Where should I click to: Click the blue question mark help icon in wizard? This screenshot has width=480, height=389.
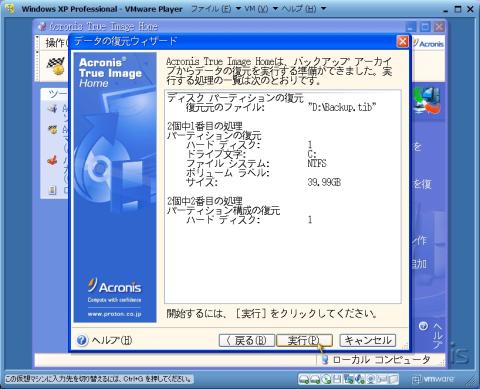pos(82,340)
